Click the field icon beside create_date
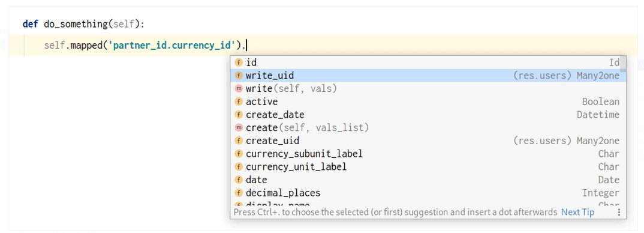This screenshot has width=644, height=233. [x=238, y=115]
